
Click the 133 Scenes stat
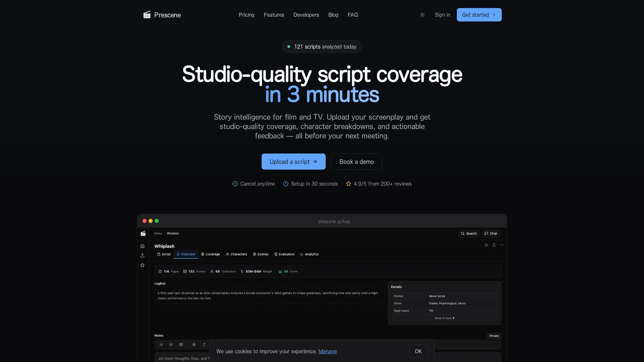pyautogui.click(x=194, y=271)
